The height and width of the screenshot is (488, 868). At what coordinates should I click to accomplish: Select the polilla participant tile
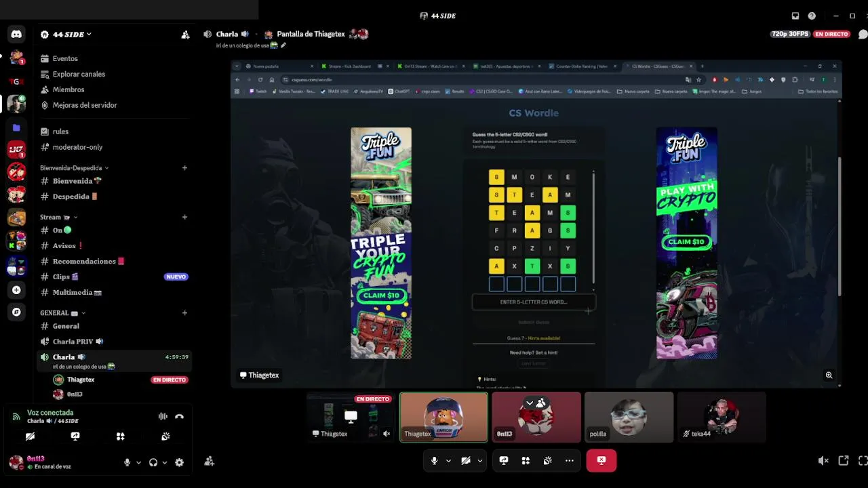[629, 417]
